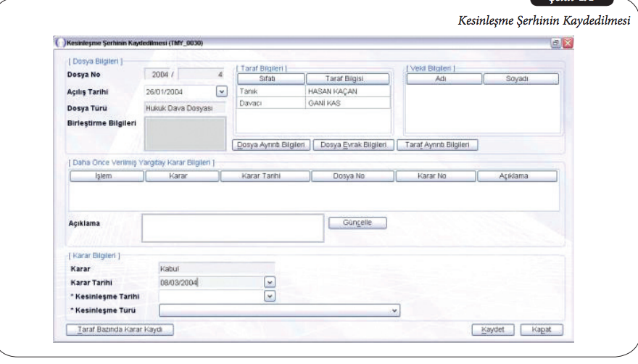638x364 pixels.
Task: Expand the Kesinleşme Tarihi date dropdown
Action: pyautogui.click(x=270, y=297)
